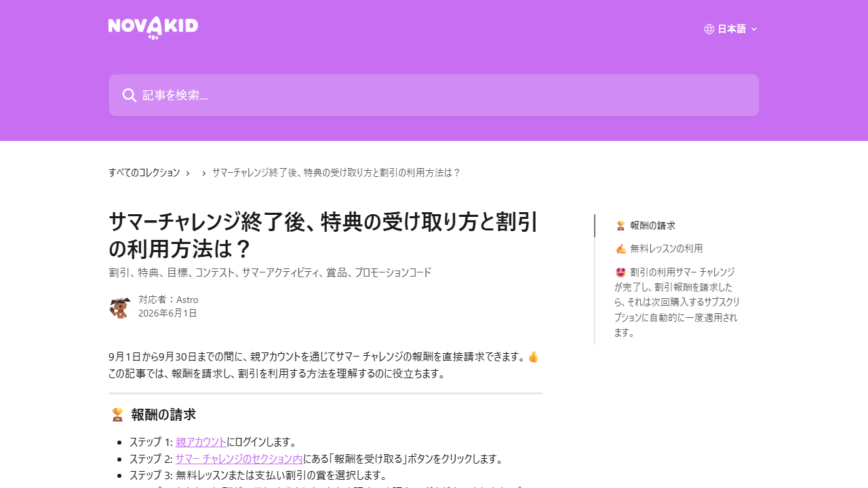Image resolution: width=868 pixels, height=488 pixels.
Task: Open the サマー チャレンジのセクション内 link
Action: pyautogui.click(x=239, y=459)
